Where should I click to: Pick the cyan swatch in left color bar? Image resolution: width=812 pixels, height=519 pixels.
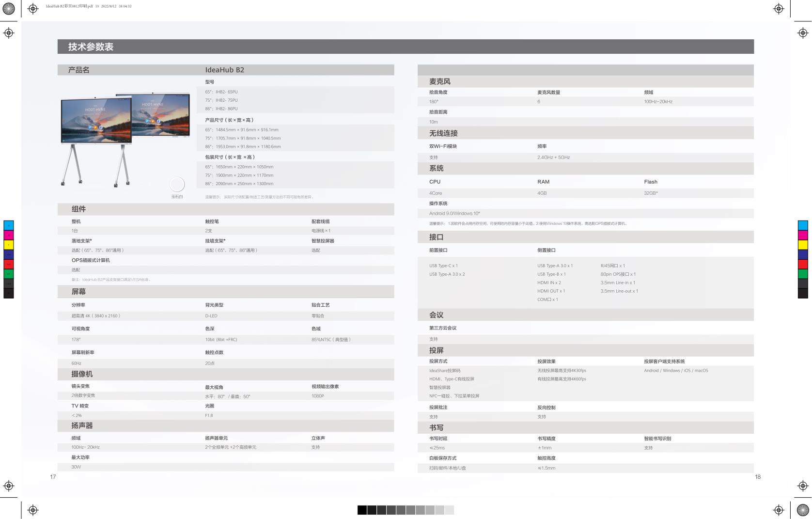tap(9, 225)
